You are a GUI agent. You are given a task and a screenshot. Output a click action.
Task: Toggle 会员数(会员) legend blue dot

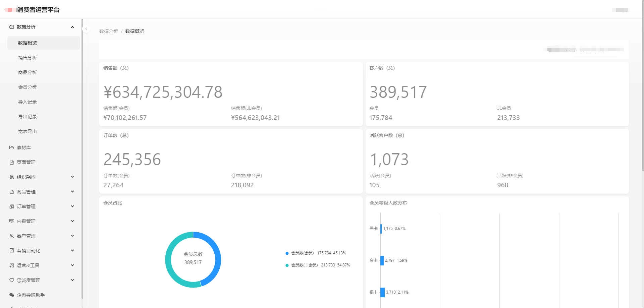click(287, 253)
